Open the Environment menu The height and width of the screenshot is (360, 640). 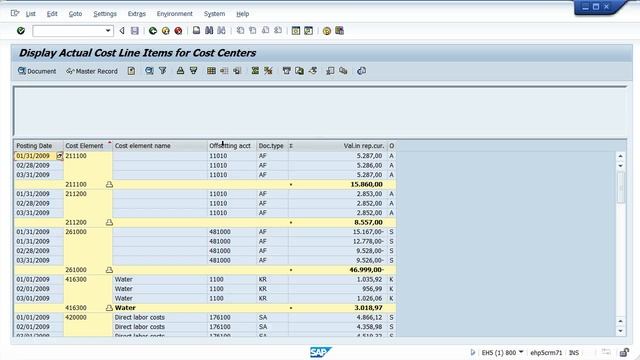click(x=174, y=14)
